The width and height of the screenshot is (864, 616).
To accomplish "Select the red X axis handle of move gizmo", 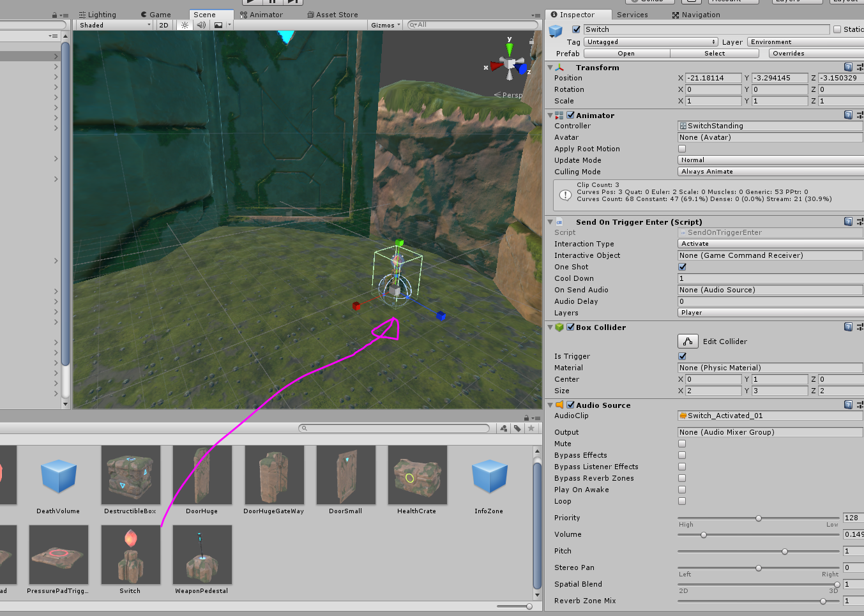I will [x=356, y=306].
